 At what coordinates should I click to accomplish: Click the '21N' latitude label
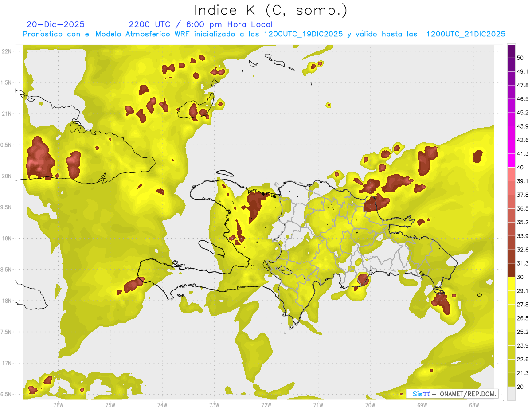click(8, 114)
